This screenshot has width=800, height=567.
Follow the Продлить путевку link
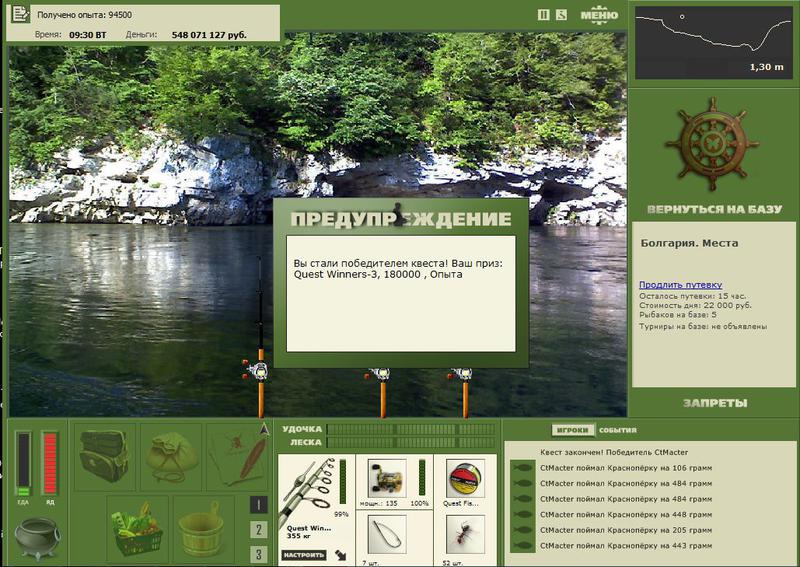(x=681, y=285)
